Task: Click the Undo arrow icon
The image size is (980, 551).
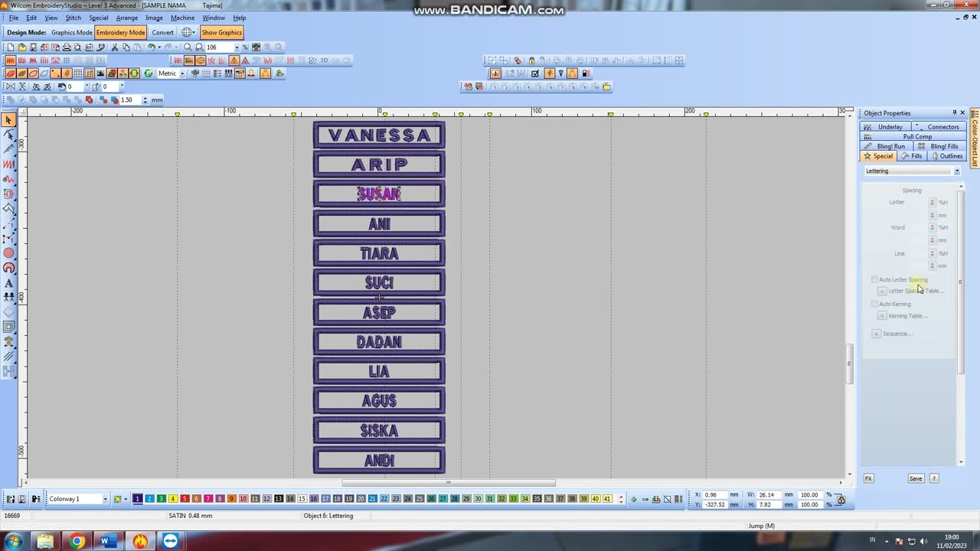Action: click(152, 47)
